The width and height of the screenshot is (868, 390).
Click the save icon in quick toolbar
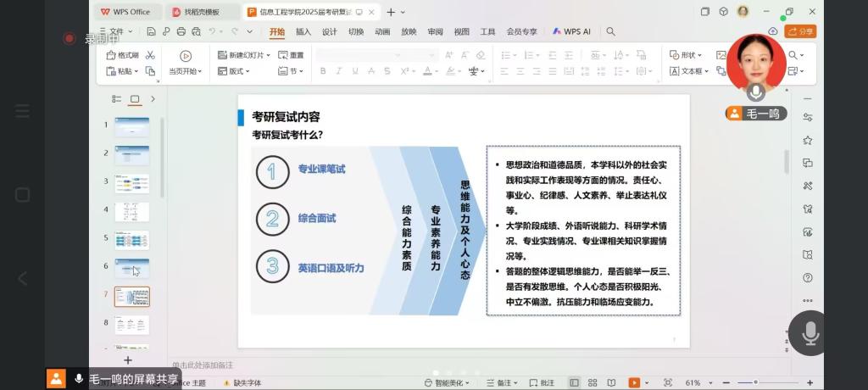[x=151, y=32]
